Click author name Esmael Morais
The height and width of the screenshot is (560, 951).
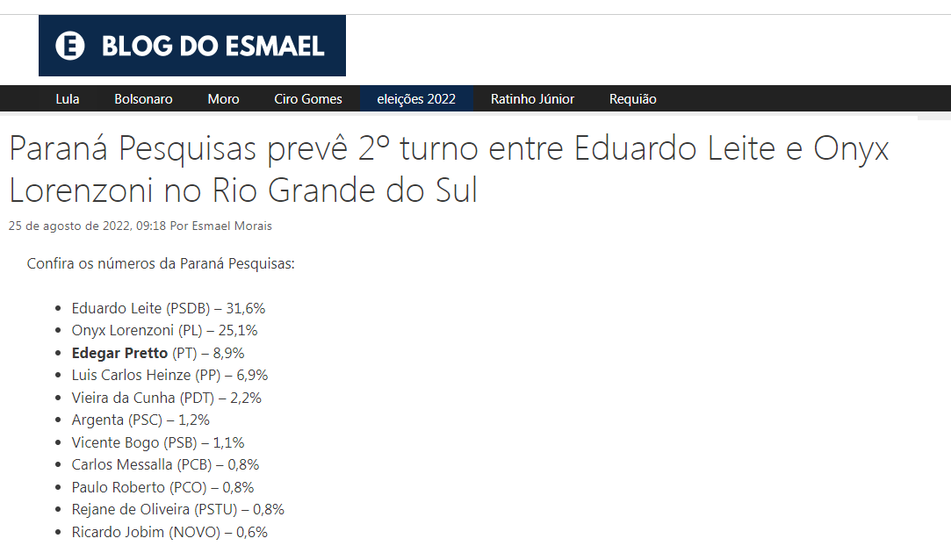[232, 226]
